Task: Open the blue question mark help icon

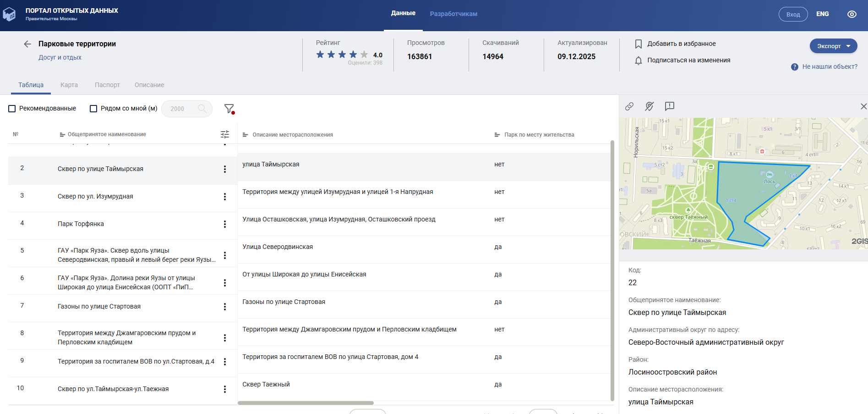Action: [795, 67]
